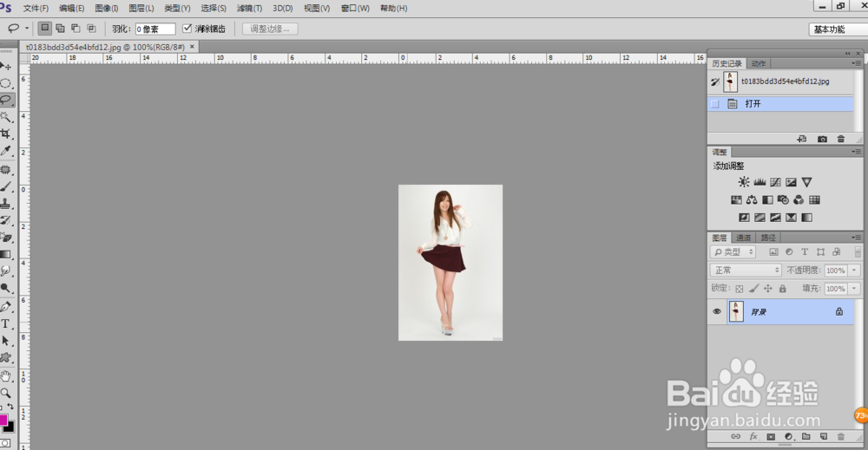The image size is (868, 450).
Task: Select the Gradient tool
Action: [x=5, y=255]
